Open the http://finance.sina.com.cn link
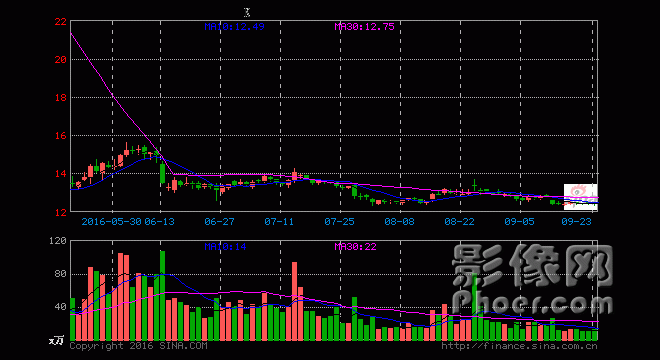Viewport: 660px width, 360px height. pos(519,346)
